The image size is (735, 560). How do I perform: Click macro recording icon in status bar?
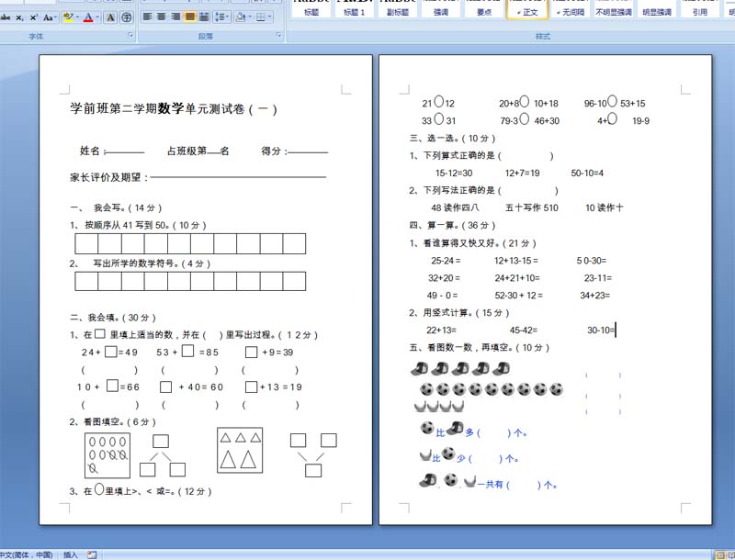(x=92, y=554)
